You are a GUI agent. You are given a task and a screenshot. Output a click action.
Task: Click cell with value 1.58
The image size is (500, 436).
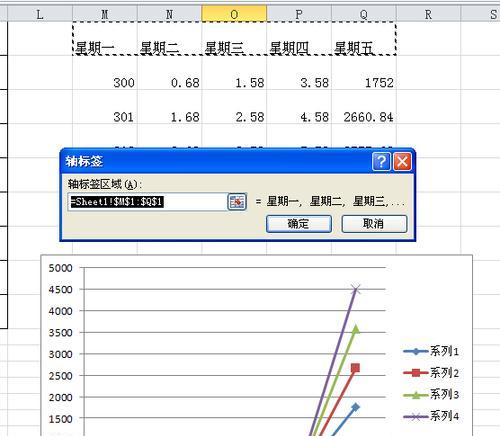234,73
